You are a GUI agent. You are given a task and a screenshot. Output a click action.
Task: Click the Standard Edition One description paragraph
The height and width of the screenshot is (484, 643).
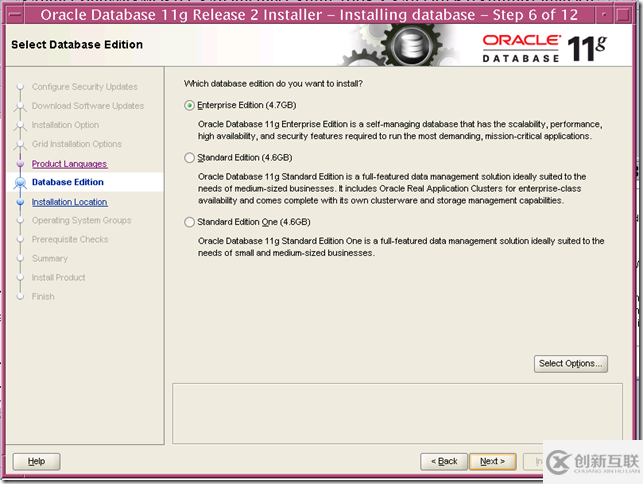tap(401, 247)
